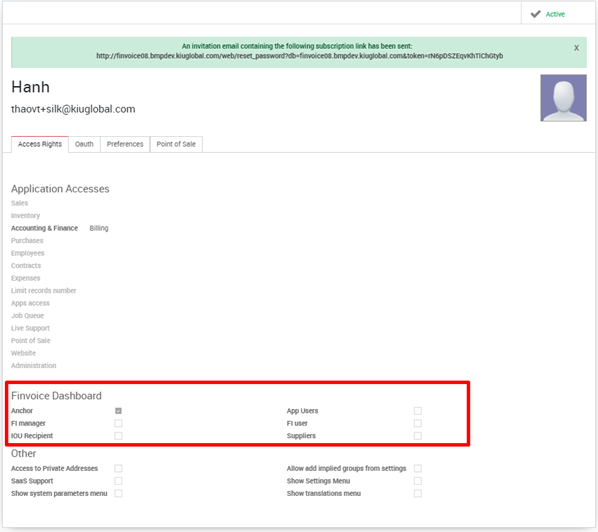Click the reset password subscription link
The height and width of the screenshot is (532, 598).
(299, 56)
